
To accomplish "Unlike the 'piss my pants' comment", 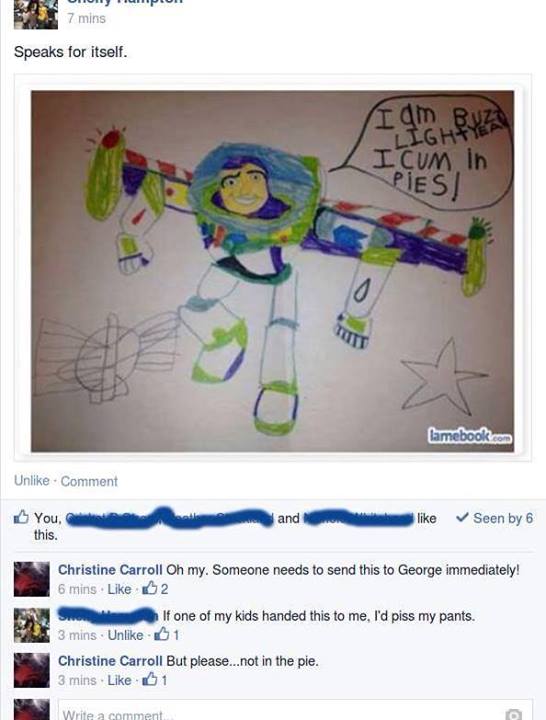I will pos(125,635).
